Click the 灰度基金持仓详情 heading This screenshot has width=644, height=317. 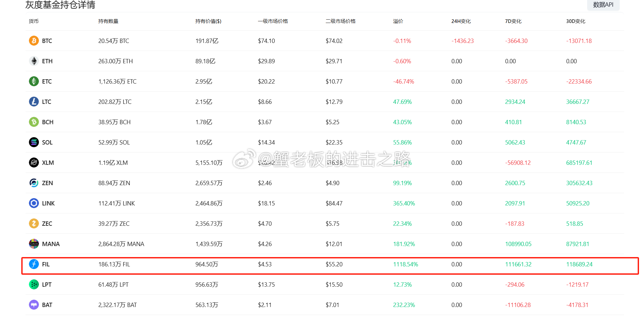(x=60, y=5)
